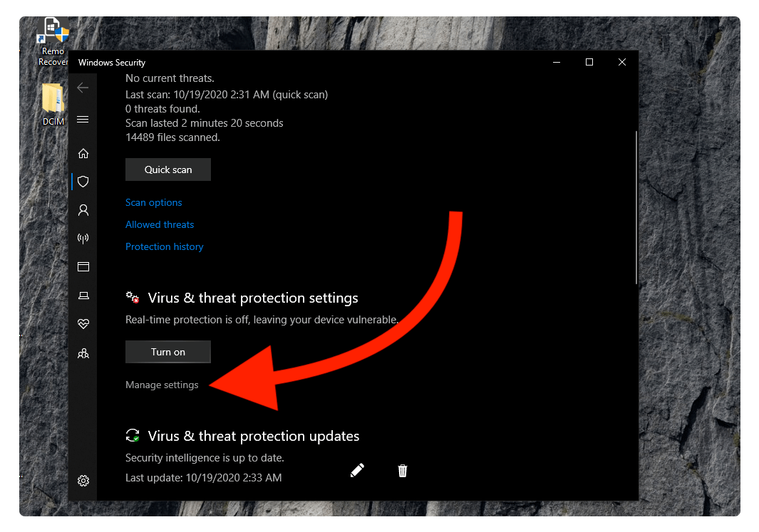Go to the Home icon in sidebar
The height and width of the screenshot is (532, 759).
(83, 153)
